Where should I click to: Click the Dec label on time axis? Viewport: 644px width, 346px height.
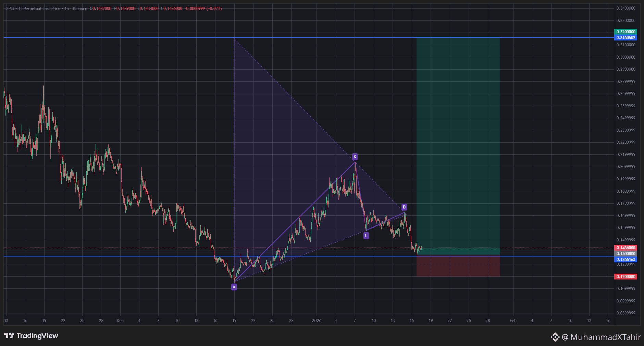pos(120,321)
